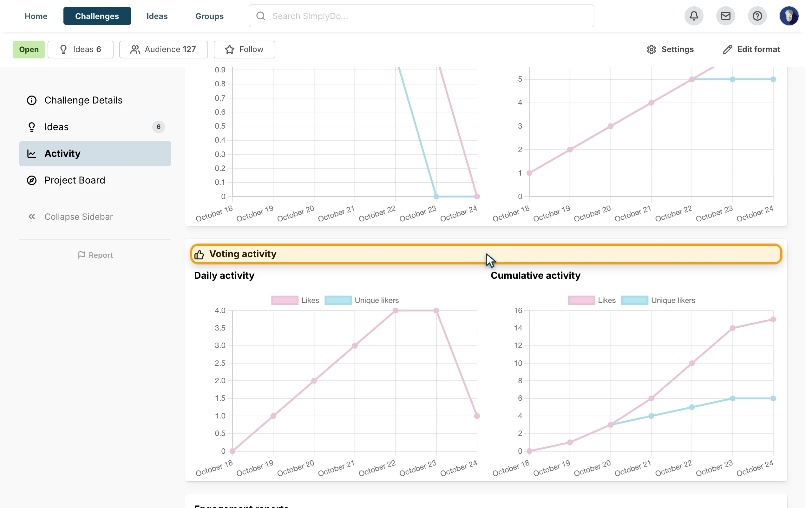
Task: Open Project Board in sidebar
Action: [x=95, y=180]
